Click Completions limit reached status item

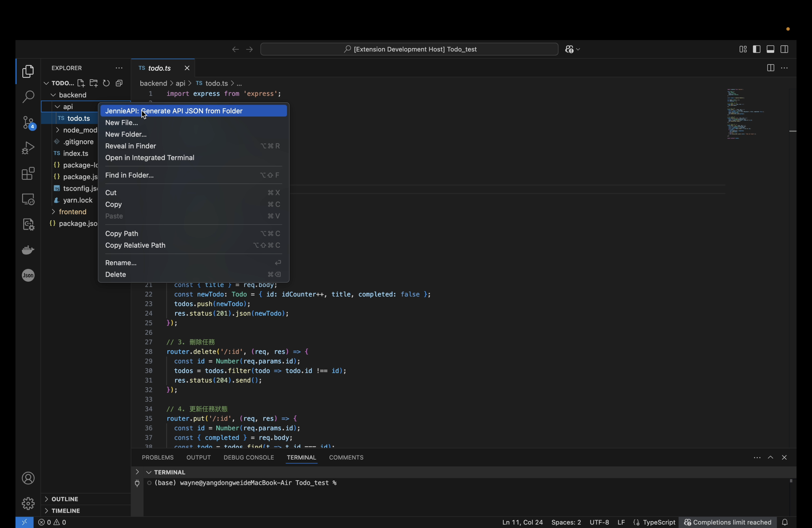pos(727,522)
